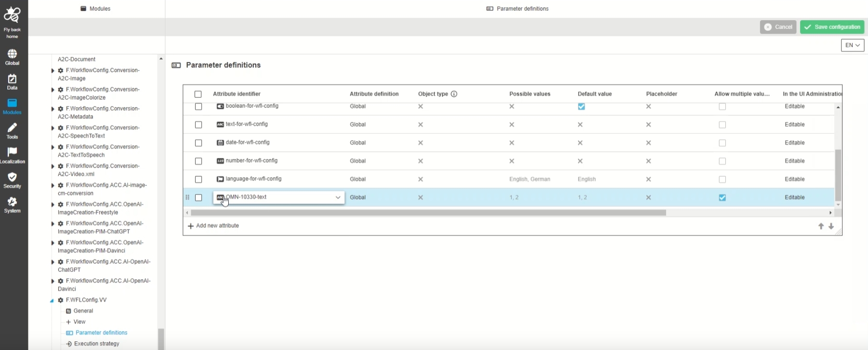Viewport: 868px width, 350px height.
Task: Click the Fly back home icon
Action: tap(12, 17)
